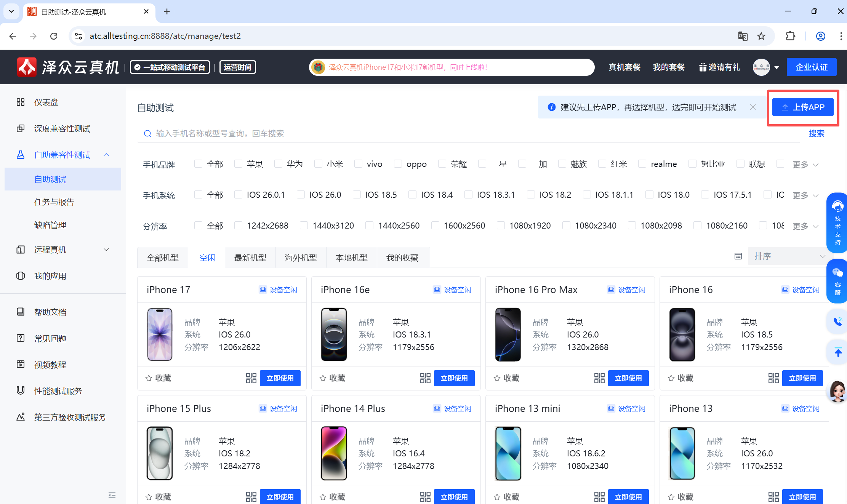
Task: Enable the IOS 18.5 system filter
Action: click(357, 195)
